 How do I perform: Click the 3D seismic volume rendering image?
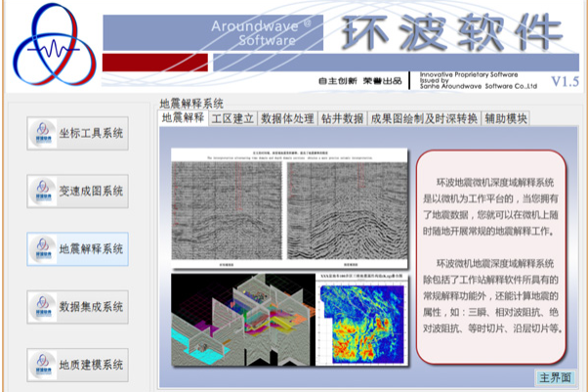243,320
